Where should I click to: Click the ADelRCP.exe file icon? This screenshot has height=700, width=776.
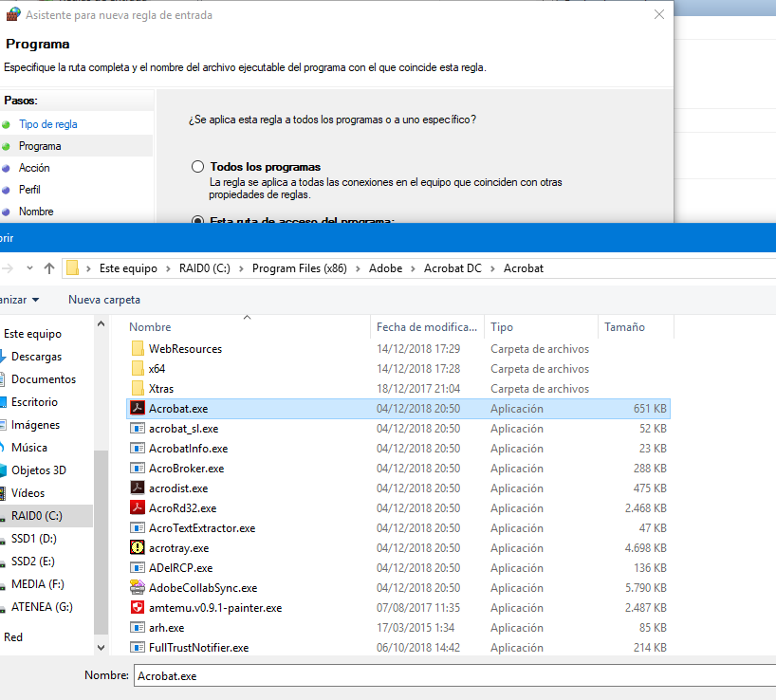138,567
